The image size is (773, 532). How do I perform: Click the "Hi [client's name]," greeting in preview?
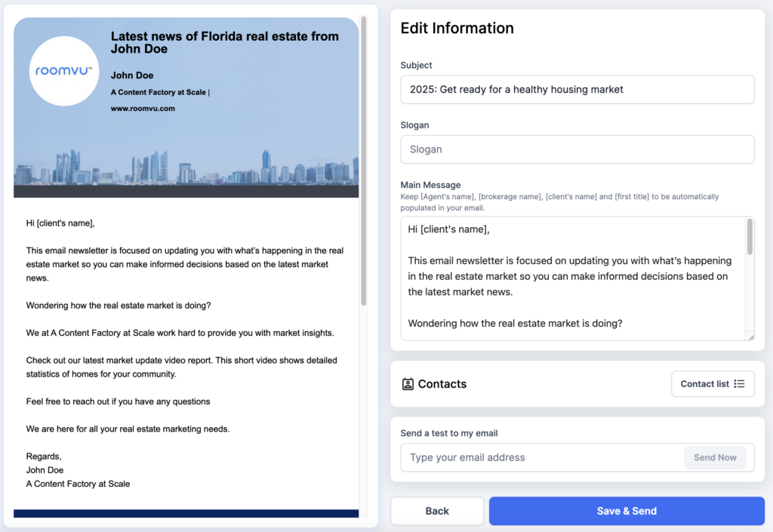tap(60, 223)
